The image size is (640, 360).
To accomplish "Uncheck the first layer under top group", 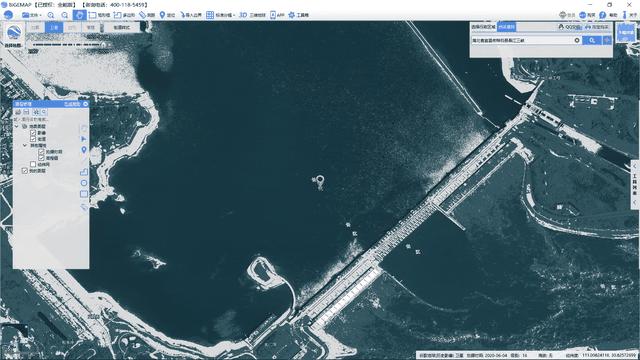I will (33, 133).
